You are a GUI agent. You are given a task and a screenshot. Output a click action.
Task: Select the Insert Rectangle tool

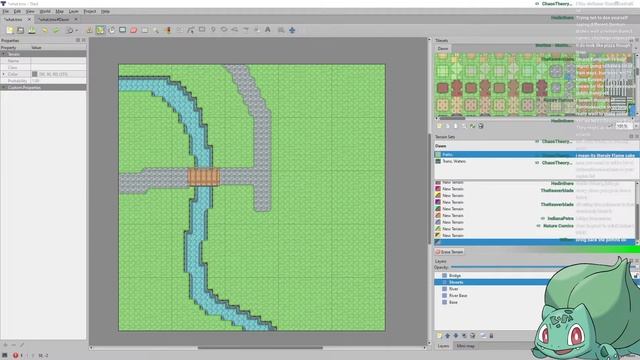click(x=202, y=30)
